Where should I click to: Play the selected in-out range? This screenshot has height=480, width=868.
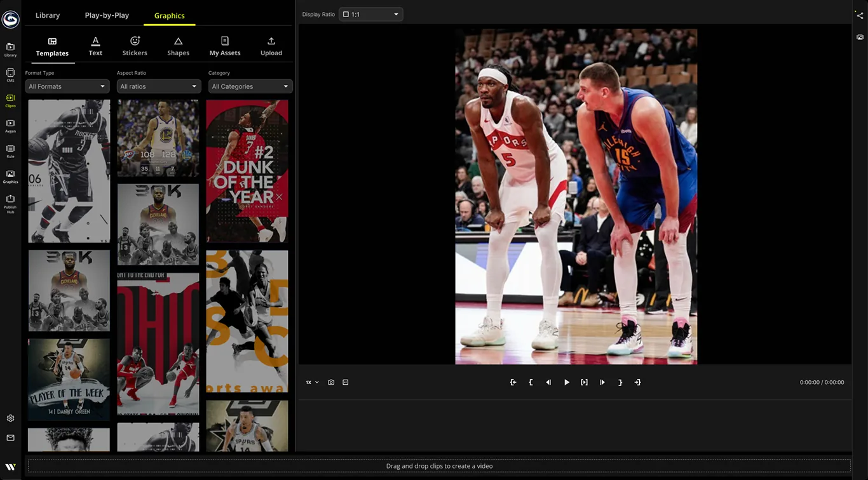(584, 382)
